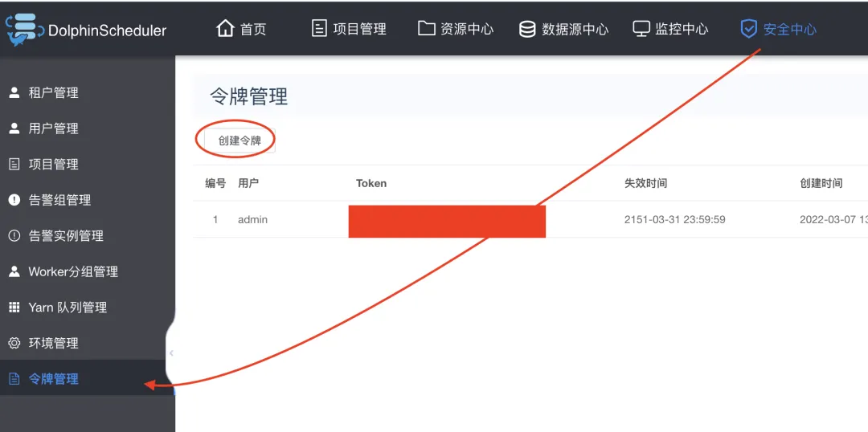Click the 编号 column header
Image resolution: width=868 pixels, height=432 pixels.
coord(215,183)
